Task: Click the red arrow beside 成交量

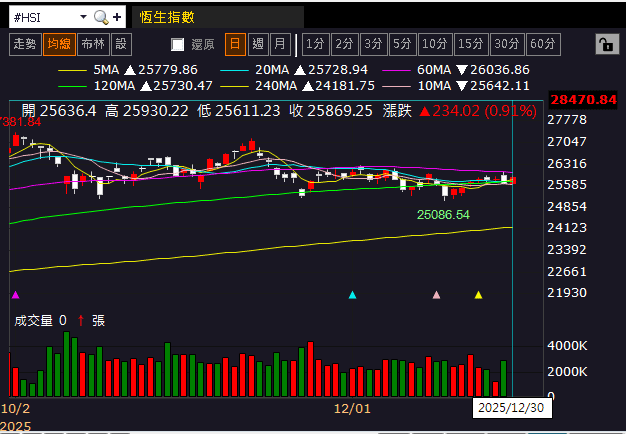Action: tap(81, 320)
